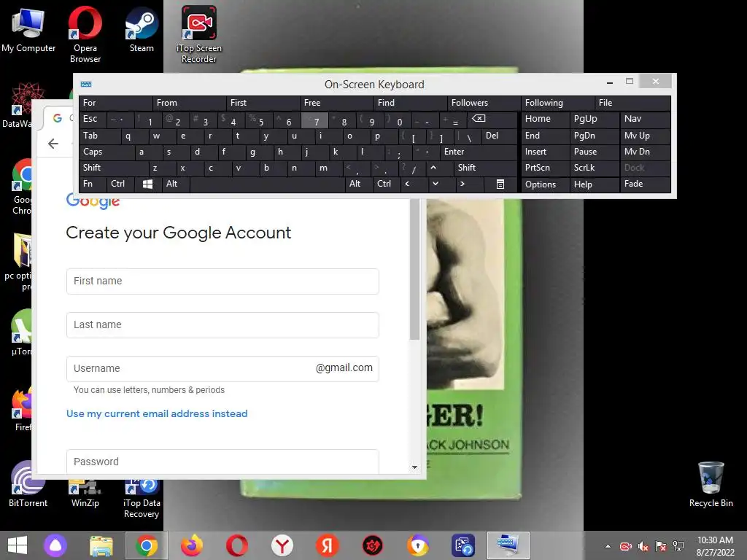Screen dimensions: 747x560
Task: Open Recycle Bin on desktop
Action: 711,484
